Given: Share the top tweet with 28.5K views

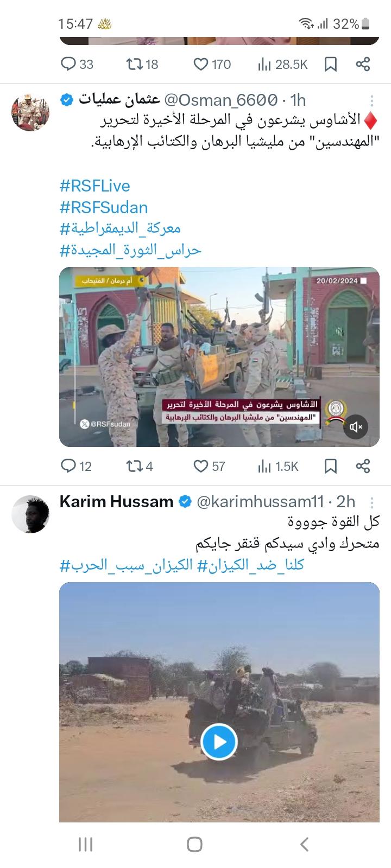Looking at the screenshot, I should coord(363,65).
